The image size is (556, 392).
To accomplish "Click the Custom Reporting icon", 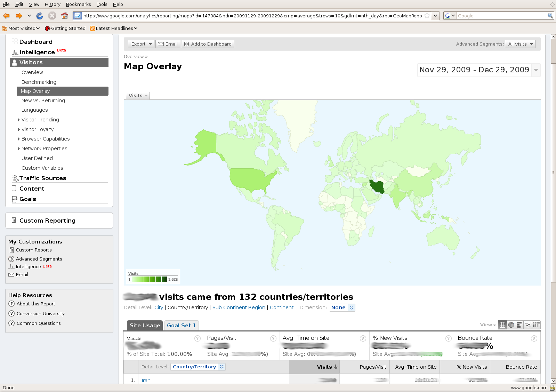I will tap(14, 220).
